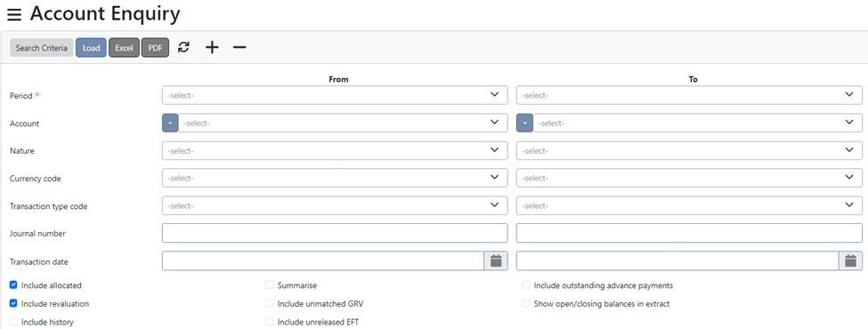868x329 pixels.
Task: Click the Journal number To field
Action: [x=689, y=233]
